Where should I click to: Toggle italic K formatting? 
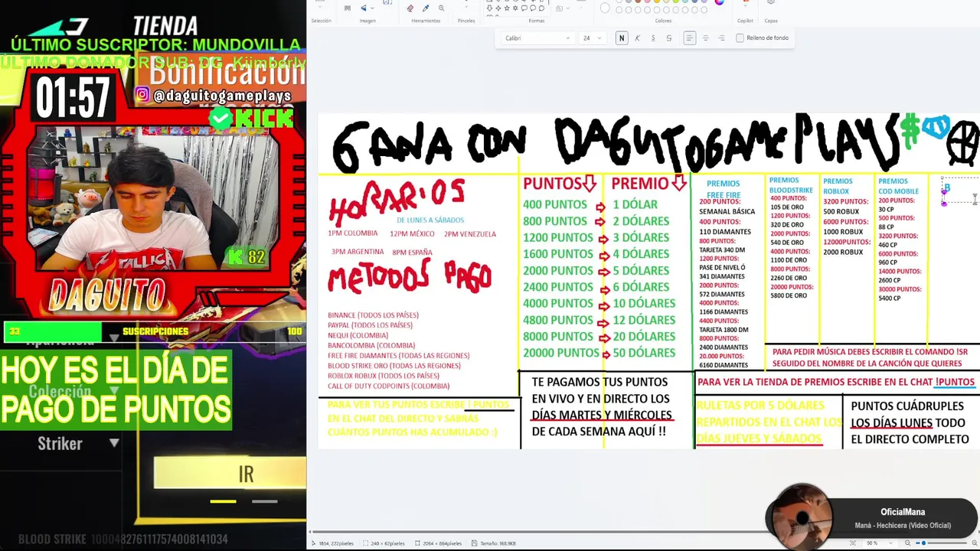(637, 37)
